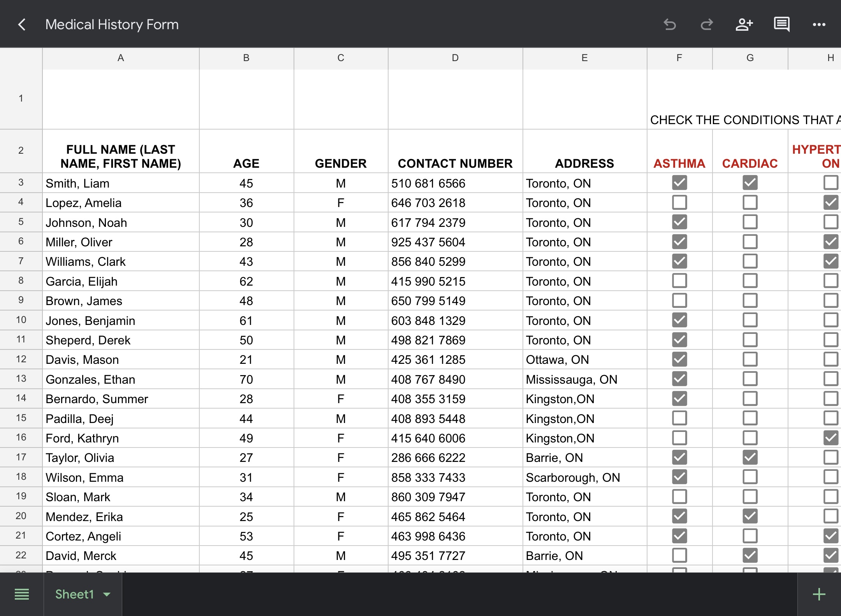Viewport: 841px width, 616px height.
Task: Select gender cell for Ford, Kathryn
Action: (x=341, y=438)
